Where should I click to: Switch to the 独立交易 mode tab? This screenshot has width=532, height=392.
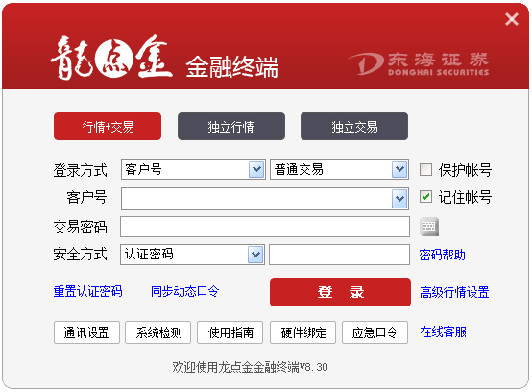354,127
